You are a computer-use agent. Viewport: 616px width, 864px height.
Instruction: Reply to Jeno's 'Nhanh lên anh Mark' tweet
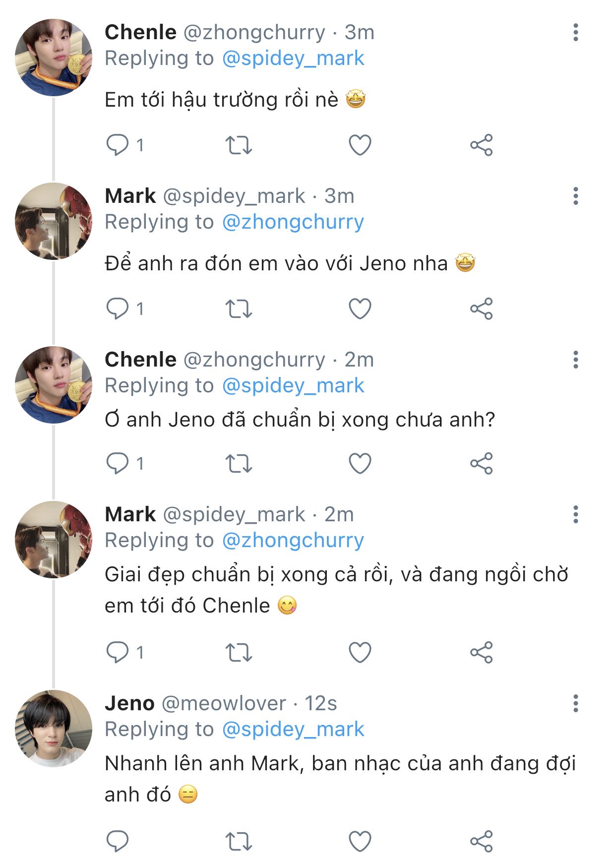click(x=118, y=841)
